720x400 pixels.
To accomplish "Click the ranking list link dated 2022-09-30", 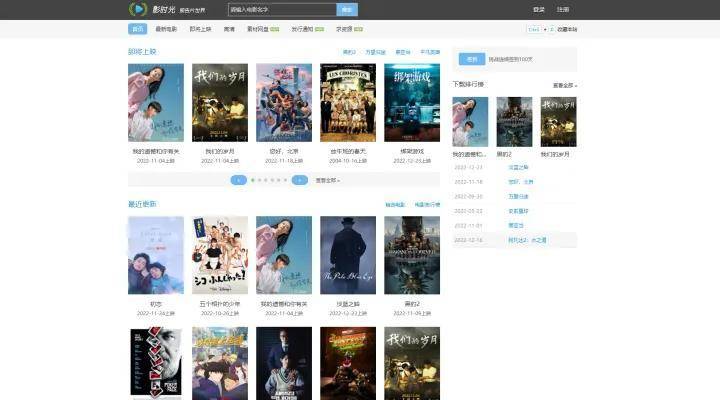I will [x=518, y=197].
